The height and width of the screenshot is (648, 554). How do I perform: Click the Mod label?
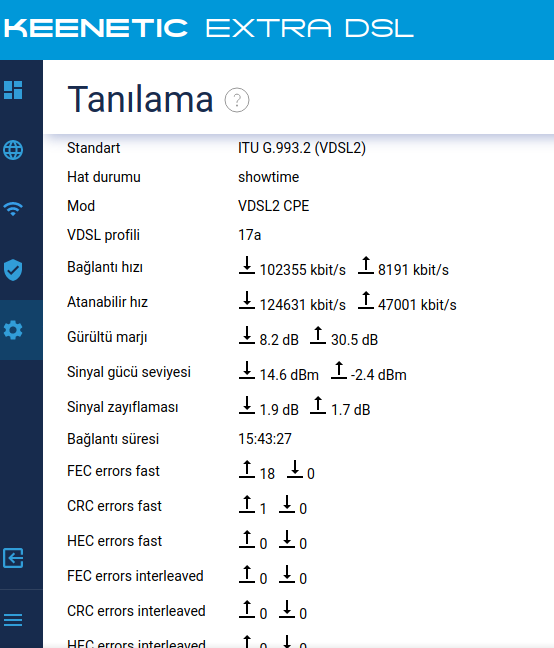click(x=81, y=206)
